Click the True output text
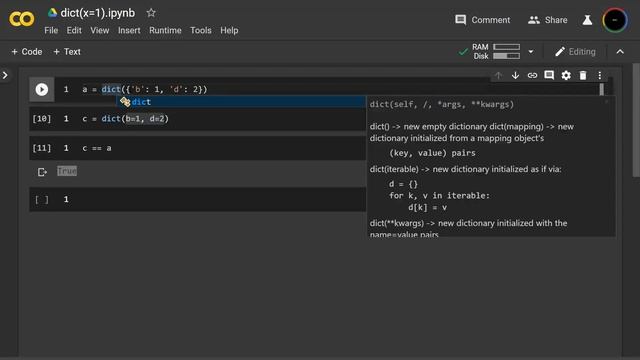640x360 pixels. coord(67,171)
